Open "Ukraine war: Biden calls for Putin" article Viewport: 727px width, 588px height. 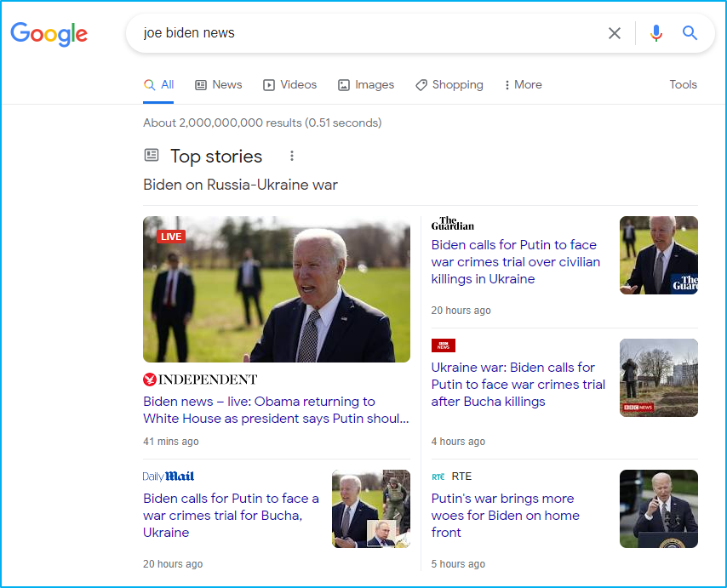pos(518,385)
